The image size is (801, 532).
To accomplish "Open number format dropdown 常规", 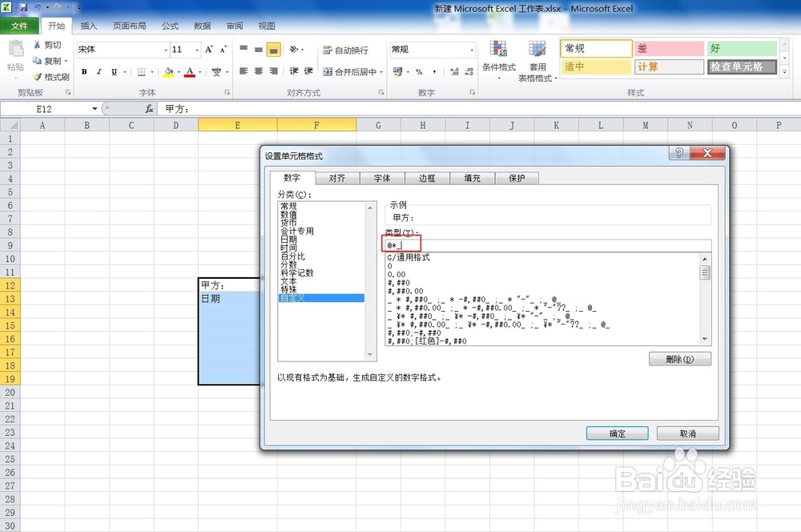I will pos(472,50).
